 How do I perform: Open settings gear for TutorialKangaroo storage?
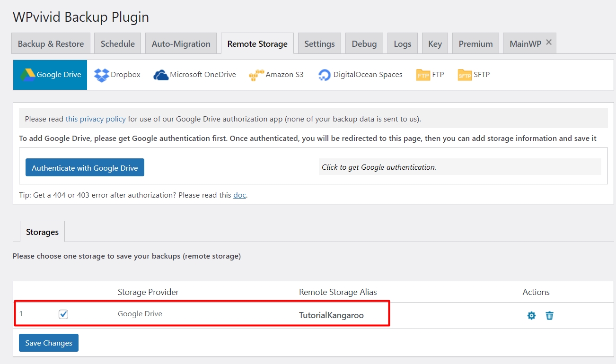coord(531,315)
